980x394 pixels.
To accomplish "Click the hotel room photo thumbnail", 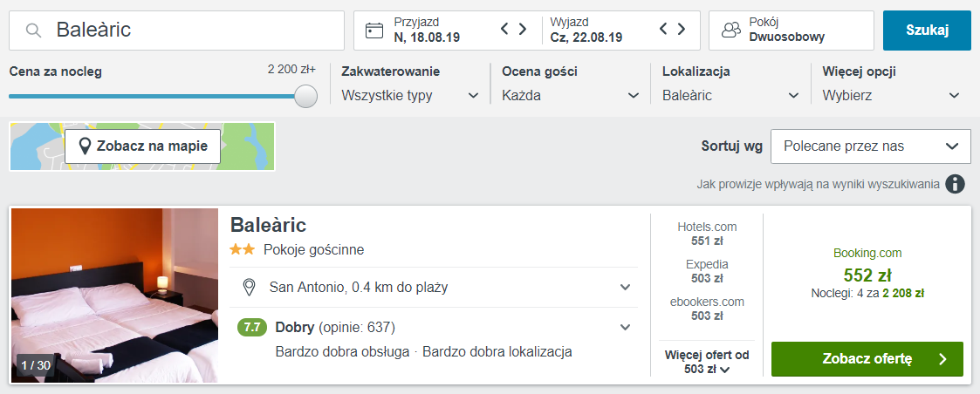I will [115, 295].
